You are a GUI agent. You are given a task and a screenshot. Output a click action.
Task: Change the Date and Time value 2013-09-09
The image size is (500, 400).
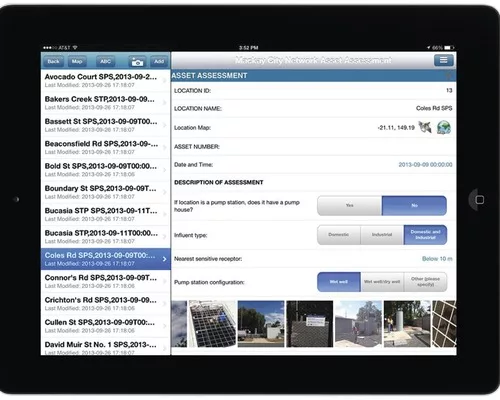tap(425, 165)
